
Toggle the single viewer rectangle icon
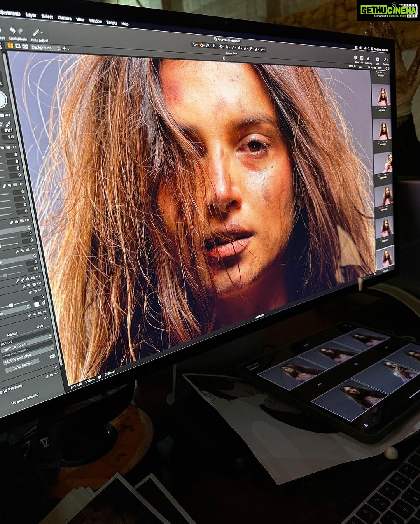pos(18,46)
